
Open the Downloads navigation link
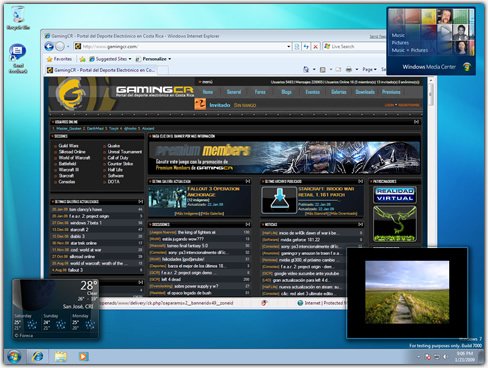(x=365, y=92)
